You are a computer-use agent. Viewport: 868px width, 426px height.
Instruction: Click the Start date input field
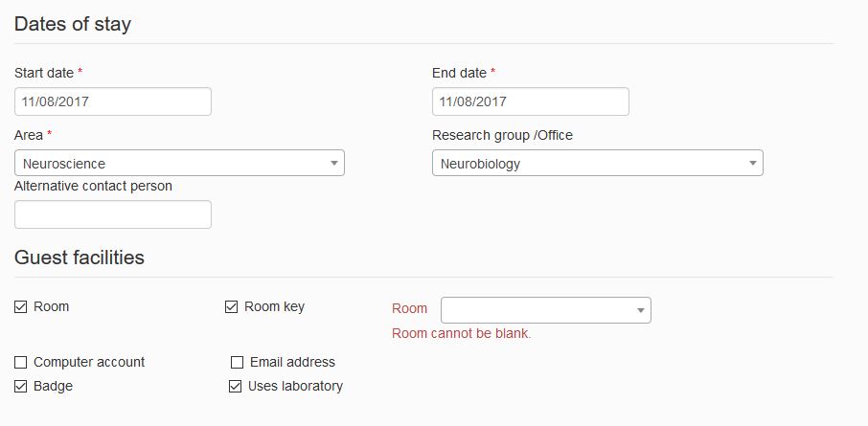click(113, 101)
